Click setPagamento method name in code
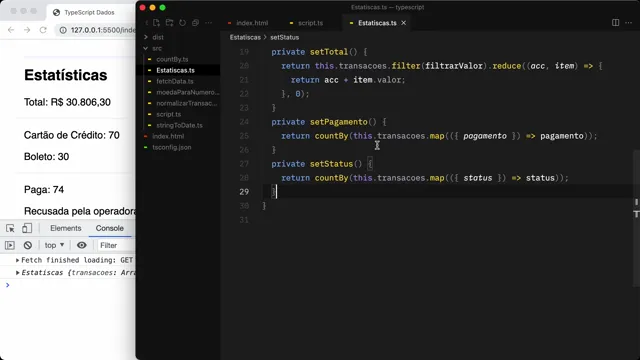Viewport: 640px width, 360px height. (x=338, y=122)
